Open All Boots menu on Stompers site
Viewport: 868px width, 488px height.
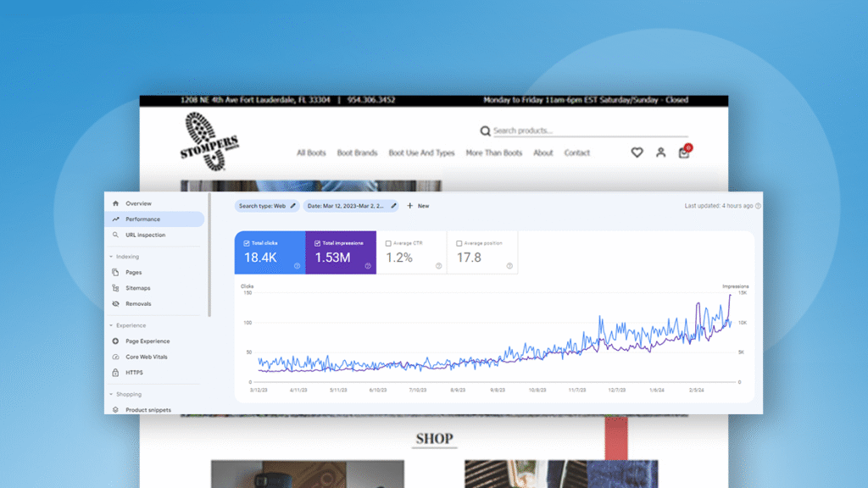(x=311, y=152)
